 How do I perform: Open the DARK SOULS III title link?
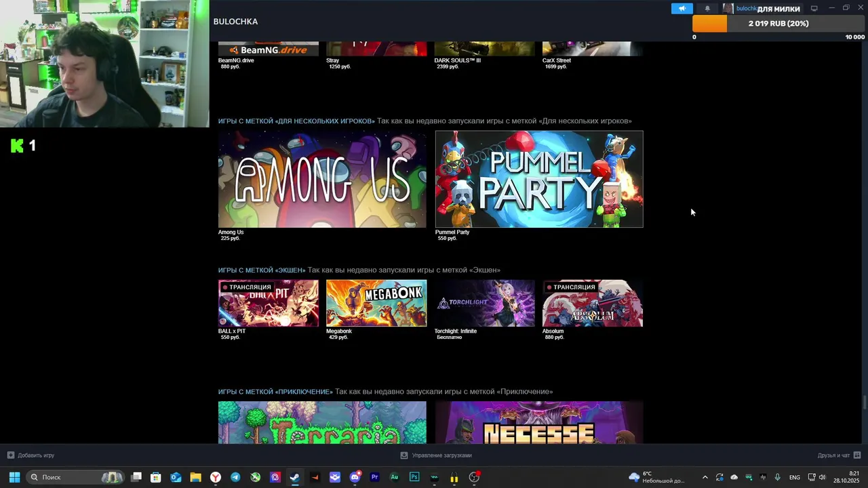(458, 60)
